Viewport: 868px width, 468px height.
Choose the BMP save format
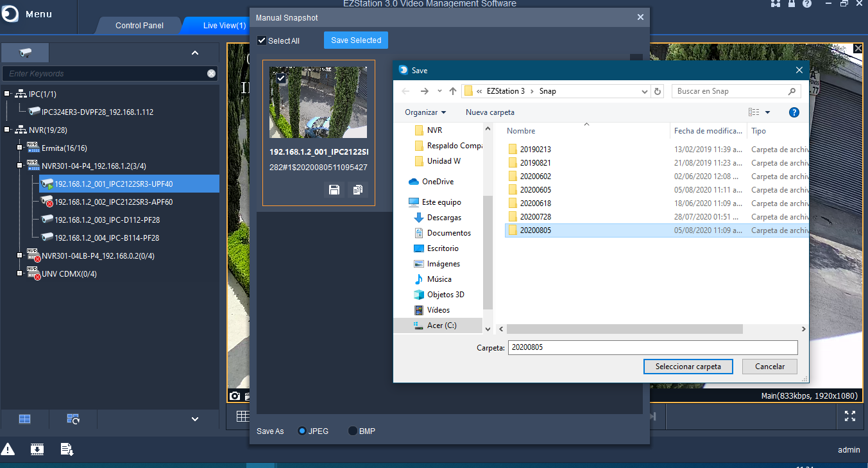click(352, 431)
